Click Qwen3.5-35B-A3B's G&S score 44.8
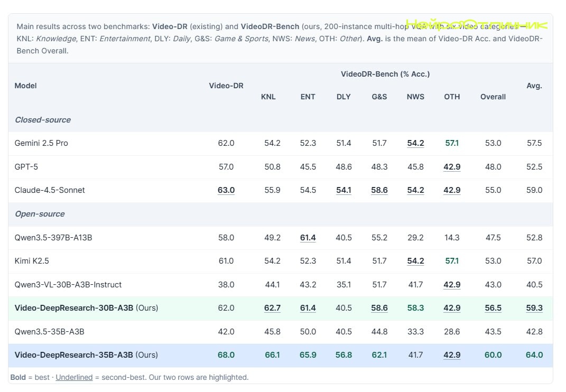 pos(379,331)
